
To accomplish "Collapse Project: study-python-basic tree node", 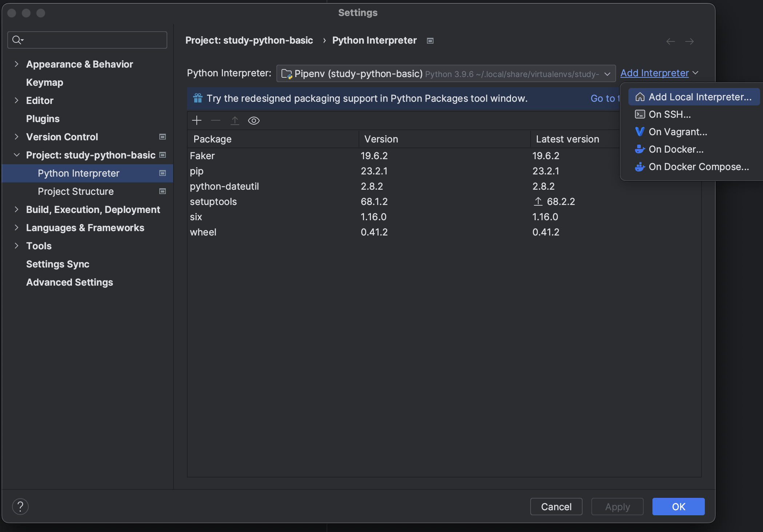I will point(16,155).
